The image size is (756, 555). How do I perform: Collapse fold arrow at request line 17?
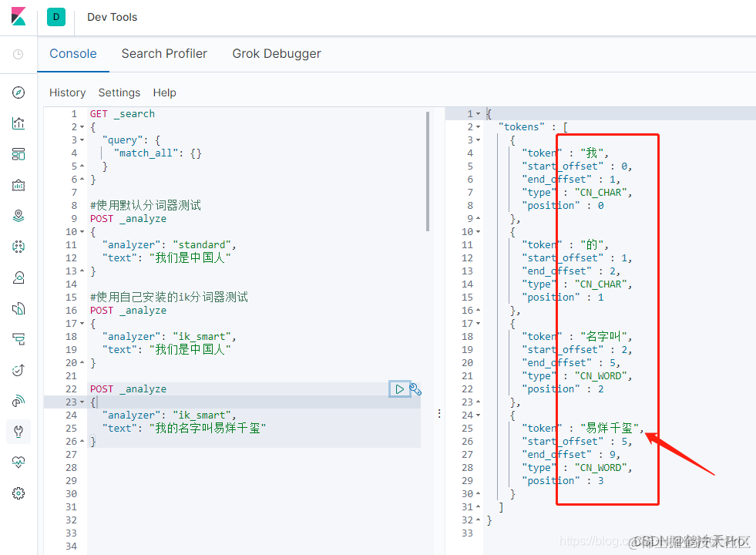coord(82,324)
